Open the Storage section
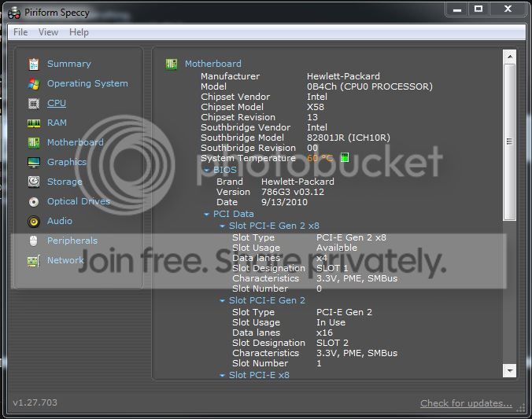 [x=65, y=182]
